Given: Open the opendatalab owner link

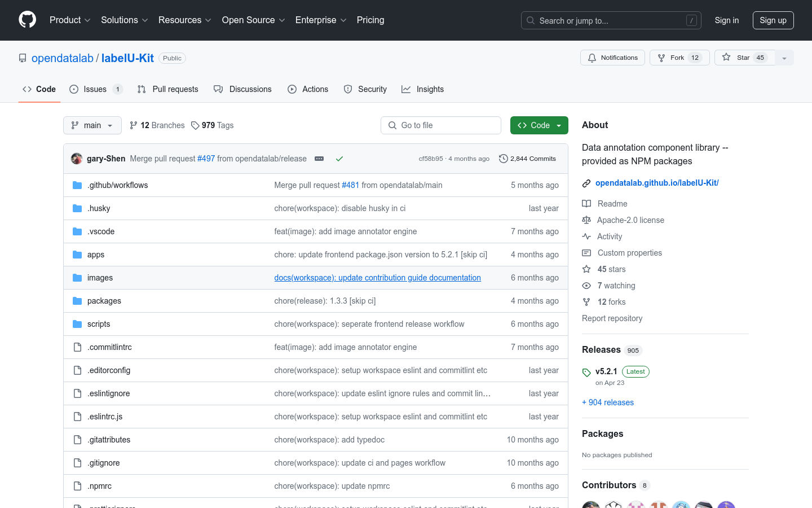Looking at the screenshot, I should (x=63, y=58).
